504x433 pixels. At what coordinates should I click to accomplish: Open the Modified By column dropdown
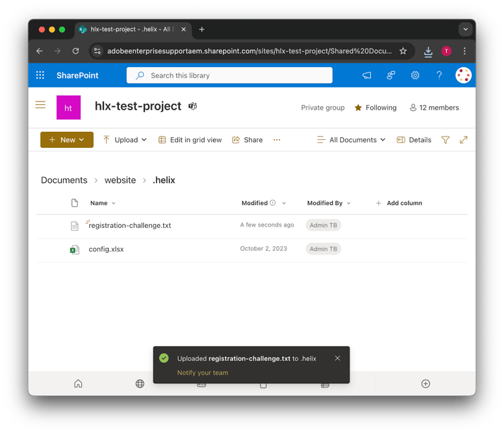[x=329, y=203]
